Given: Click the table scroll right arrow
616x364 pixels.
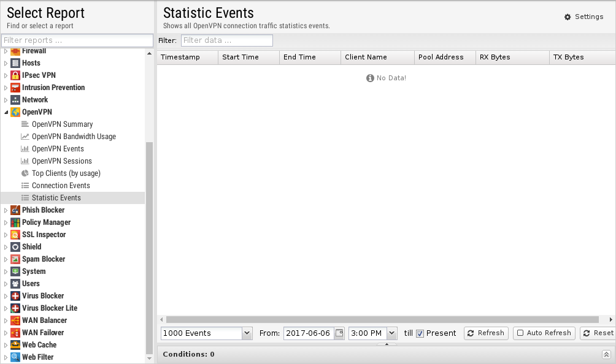Looking at the screenshot, I should 610,320.
